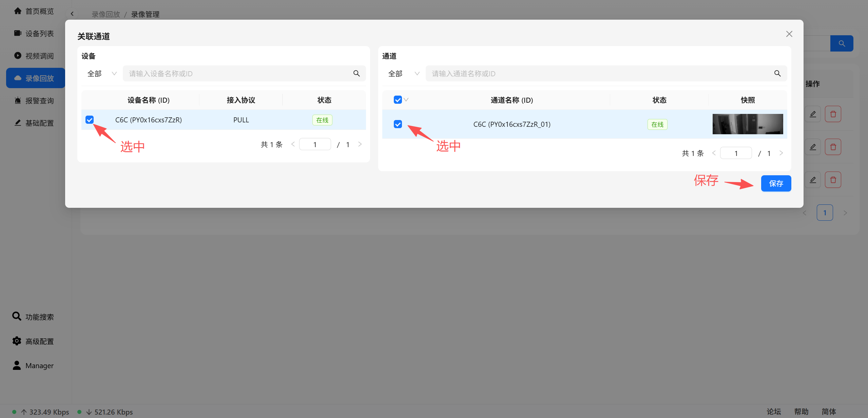Screen dimensions: 868x418
Task: Click the second row red delete icon
Action: 833,147
